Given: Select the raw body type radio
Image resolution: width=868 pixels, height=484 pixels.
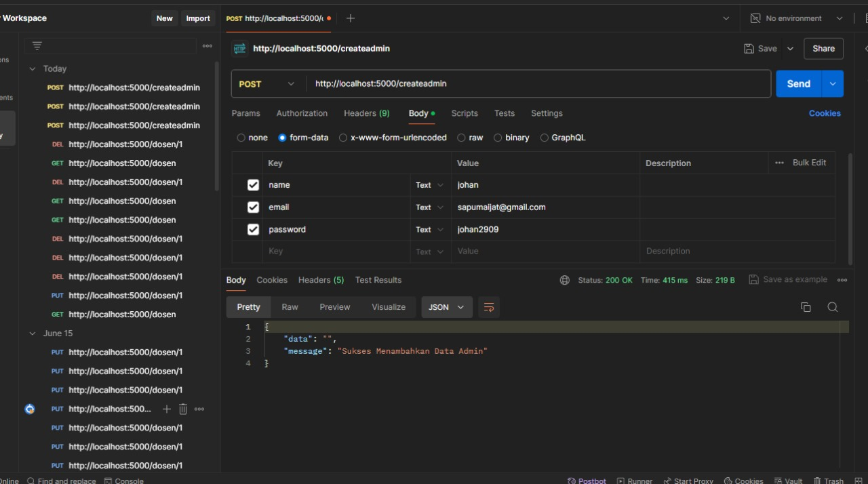Looking at the screenshot, I should [461, 138].
